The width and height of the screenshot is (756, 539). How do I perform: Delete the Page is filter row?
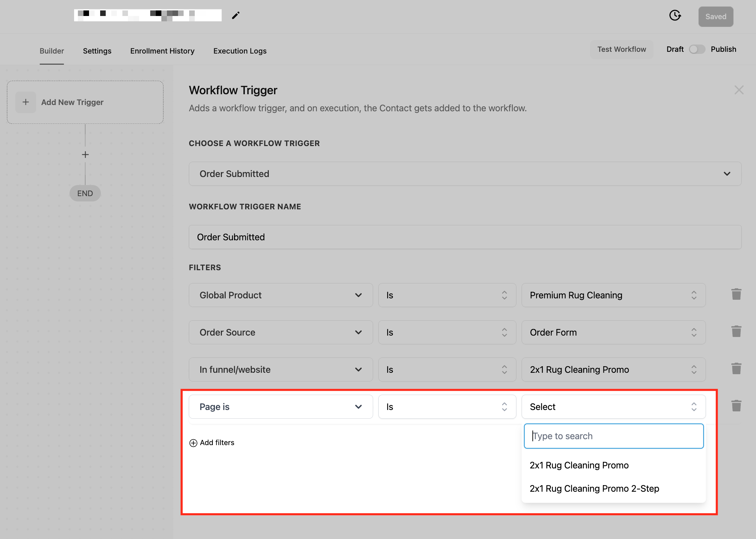click(x=736, y=406)
